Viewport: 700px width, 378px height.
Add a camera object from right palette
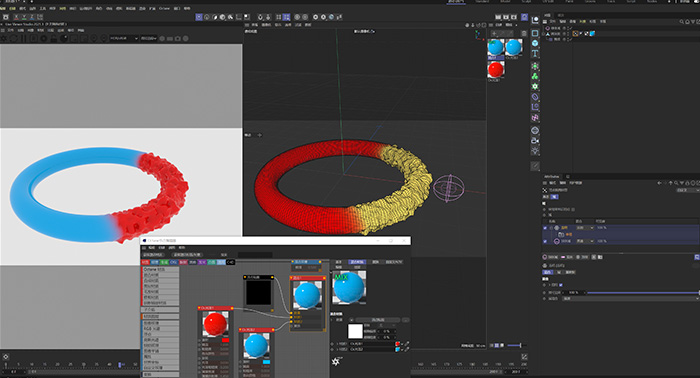pos(535,141)
